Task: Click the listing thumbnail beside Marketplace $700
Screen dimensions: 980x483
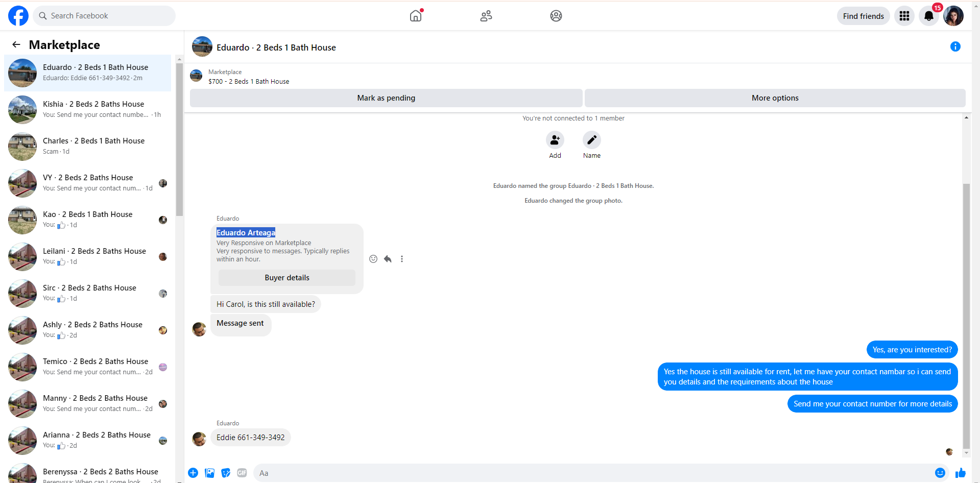Action: point(196,76)
